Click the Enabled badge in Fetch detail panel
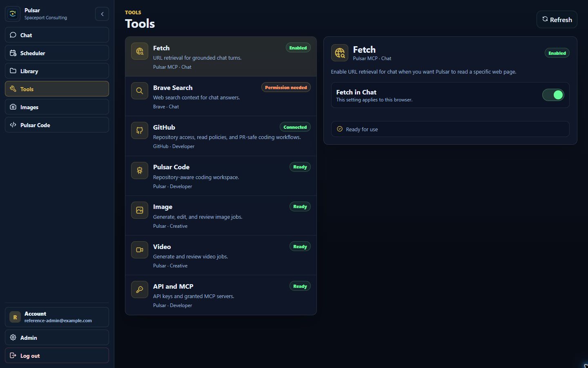This screenshot has height=368, width=588. pos(557,53)
